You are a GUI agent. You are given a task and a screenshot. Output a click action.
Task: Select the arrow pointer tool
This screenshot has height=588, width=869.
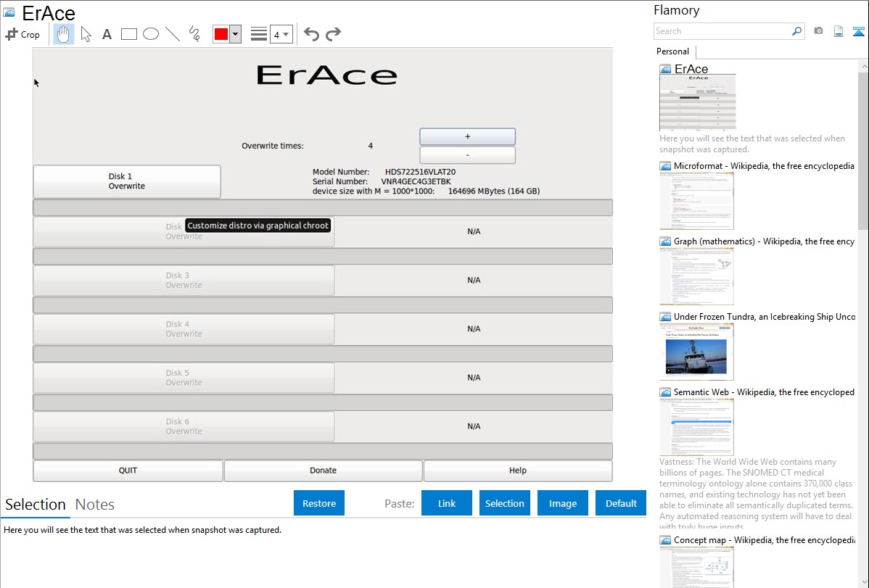[x=86, y=34]
